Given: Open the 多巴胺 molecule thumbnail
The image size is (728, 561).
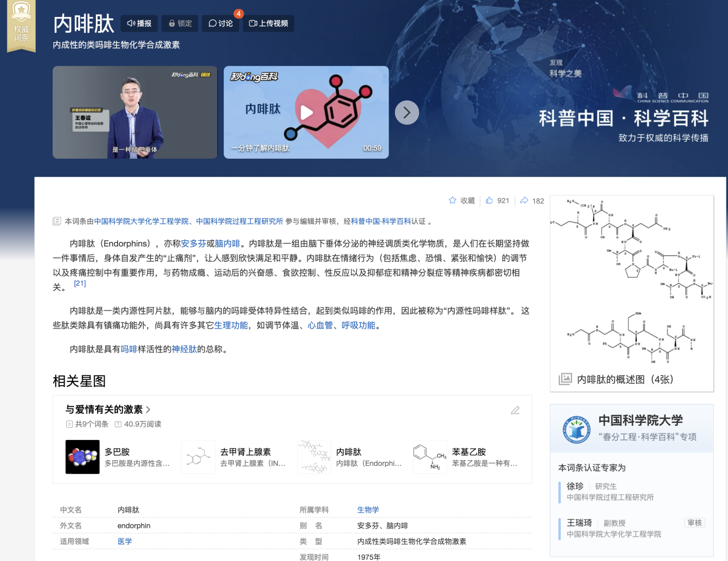Looking at the screenshot, I should coord(82,457).
